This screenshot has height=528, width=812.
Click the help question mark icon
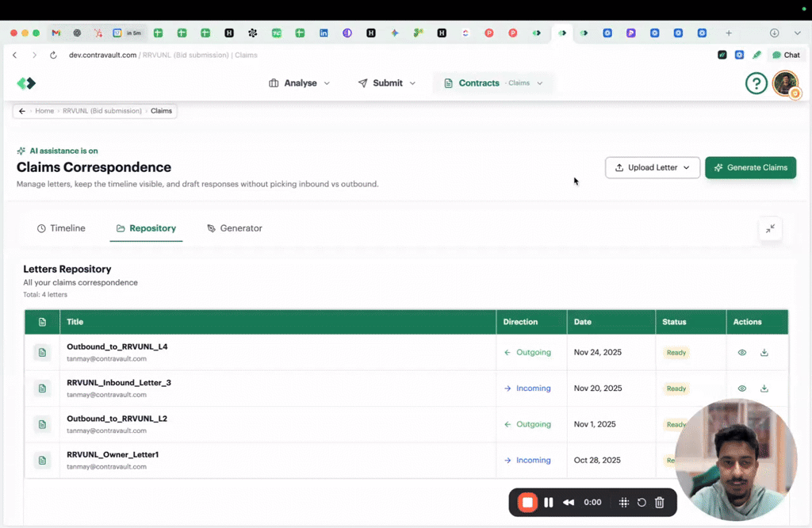[756, 83]
